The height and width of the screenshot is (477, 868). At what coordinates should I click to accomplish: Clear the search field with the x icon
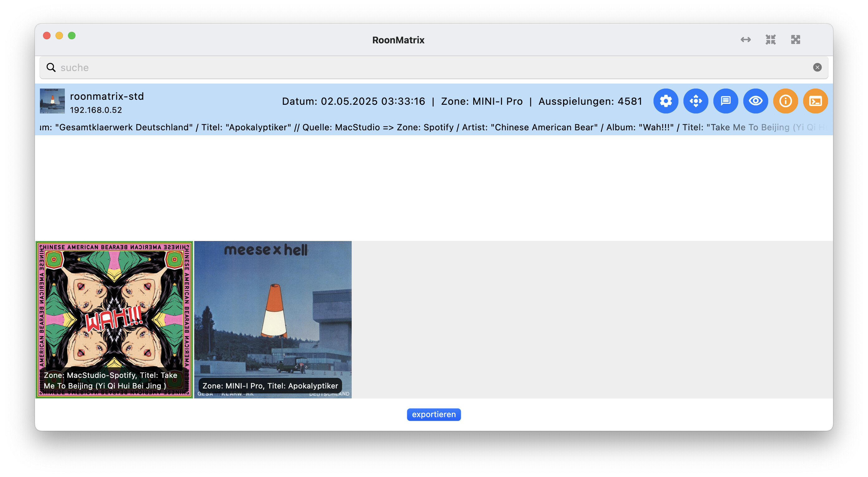817,67
